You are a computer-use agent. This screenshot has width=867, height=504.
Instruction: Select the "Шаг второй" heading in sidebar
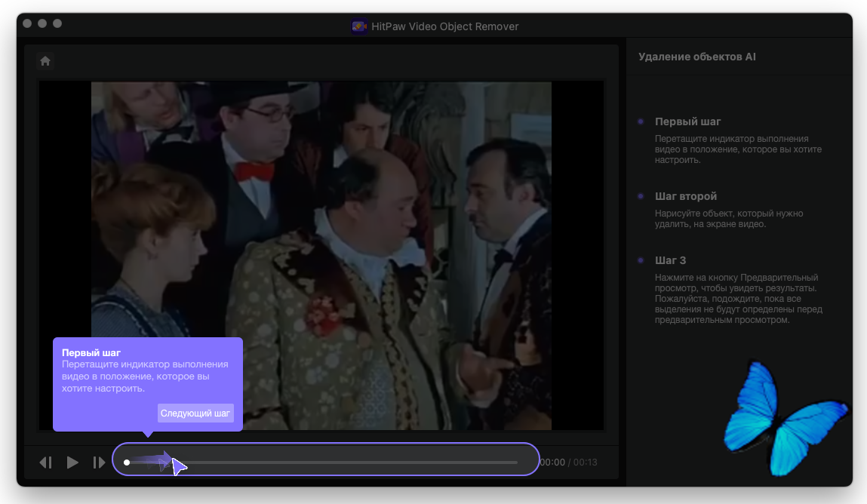point(686,196)
